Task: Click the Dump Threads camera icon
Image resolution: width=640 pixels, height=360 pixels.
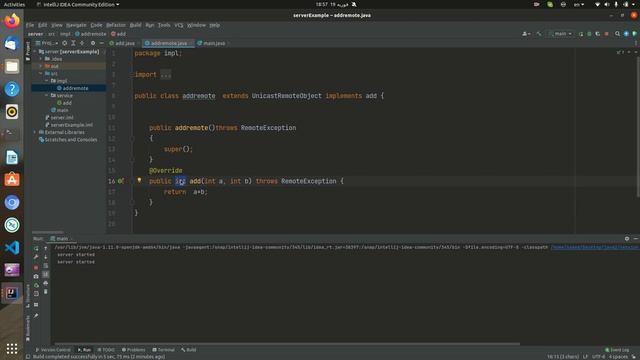Action: tap(36, 276)
